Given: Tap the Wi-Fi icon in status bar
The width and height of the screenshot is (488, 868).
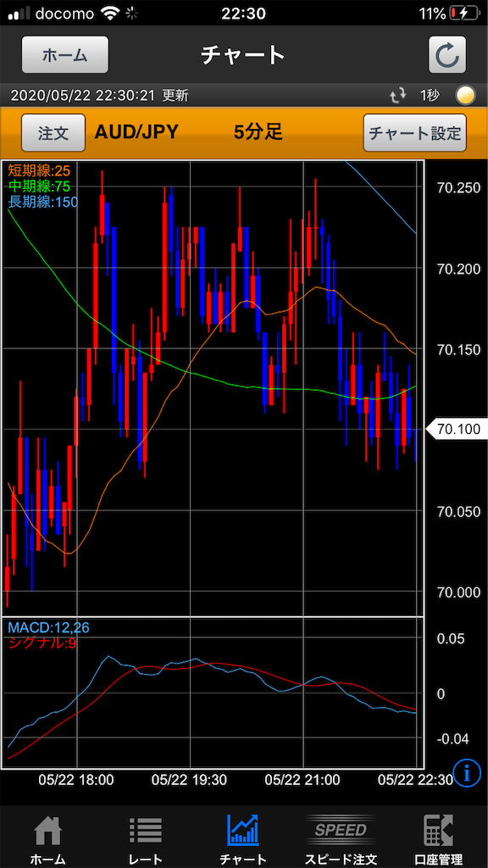Looking at the screenshot, I should coord(109,13).
